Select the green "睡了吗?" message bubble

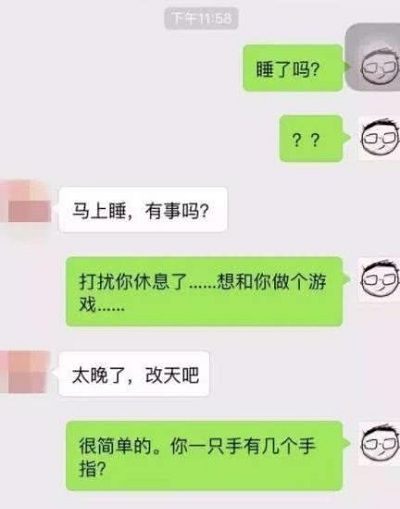point(293,68)
